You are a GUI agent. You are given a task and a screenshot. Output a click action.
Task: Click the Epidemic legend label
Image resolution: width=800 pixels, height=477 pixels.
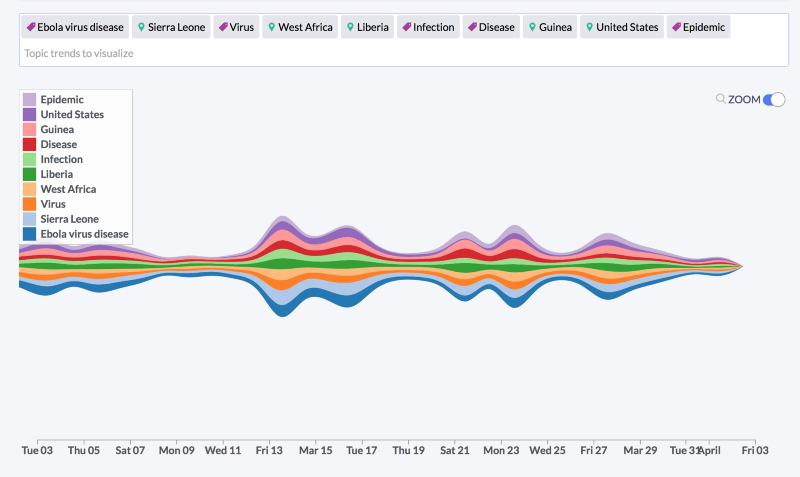pyautogui.click(x=62, y=99)
